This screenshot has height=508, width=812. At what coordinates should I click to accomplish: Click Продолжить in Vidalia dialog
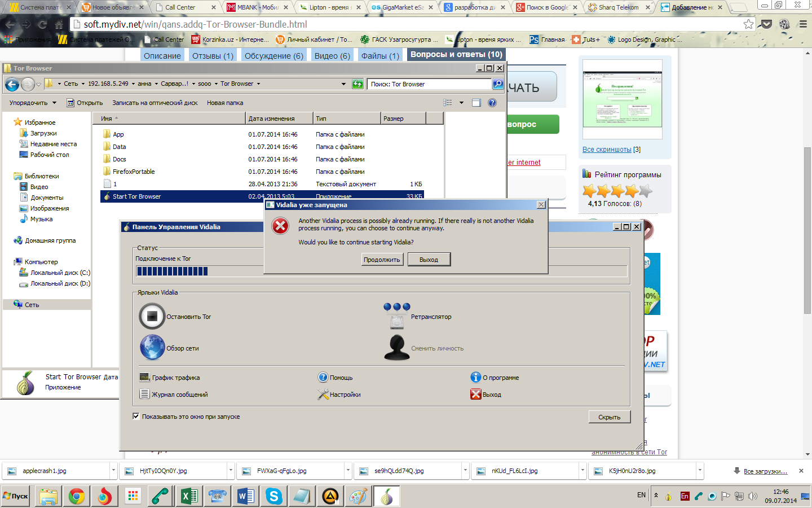(382, 260)
